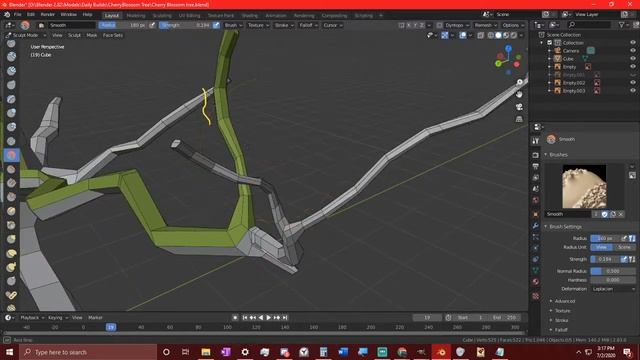Duplicate the Smooth brush datablock
The height and width of the screenshot is (360, 640).
pyautogui.click(x=613, y=214)
